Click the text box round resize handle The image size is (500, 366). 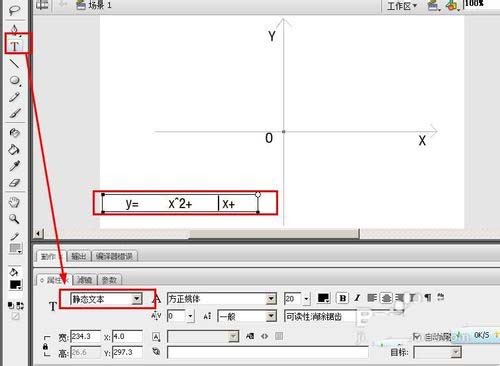point(258,194)
